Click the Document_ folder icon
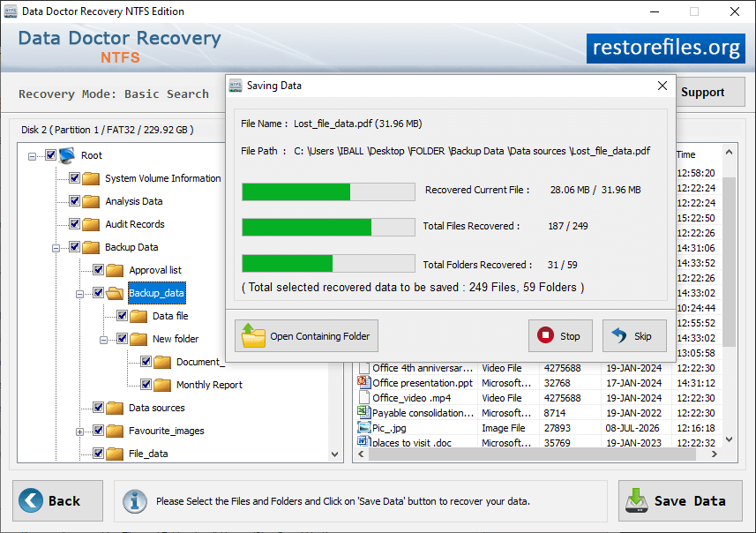 (162, 362)
